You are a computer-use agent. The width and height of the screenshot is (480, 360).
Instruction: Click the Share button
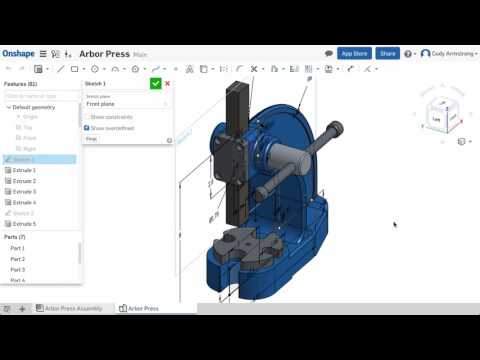click(388, 53)
